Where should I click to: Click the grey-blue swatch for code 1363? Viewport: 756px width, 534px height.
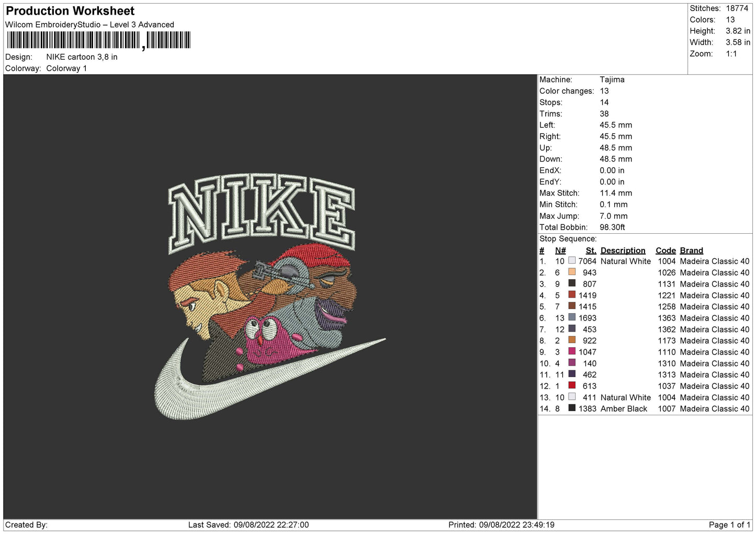[572, 317]
